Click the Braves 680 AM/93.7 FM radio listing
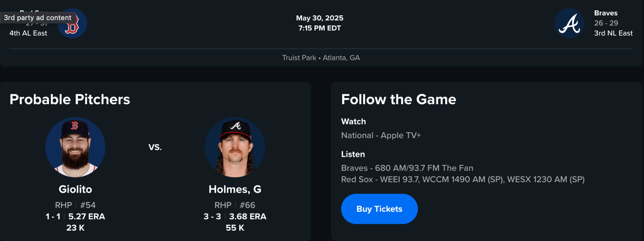The width and height of the screenshot is (644, 241). (x=407, y=168)
